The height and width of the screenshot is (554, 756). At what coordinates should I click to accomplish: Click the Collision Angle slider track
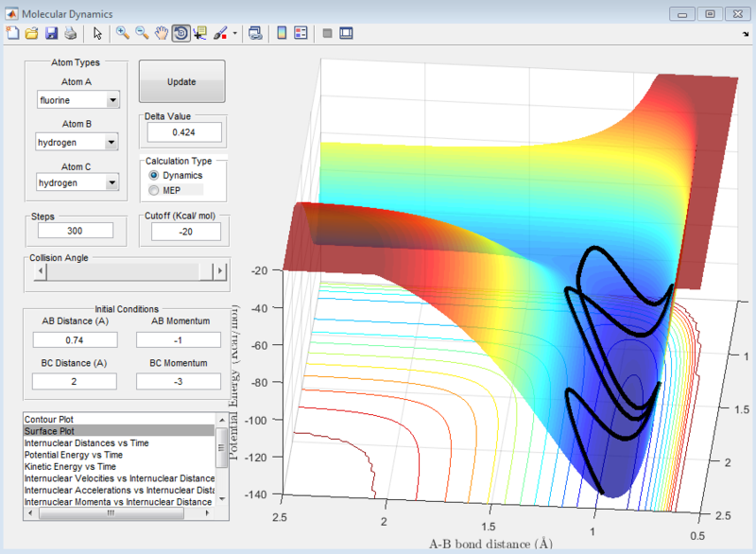[x=123, y=271]
